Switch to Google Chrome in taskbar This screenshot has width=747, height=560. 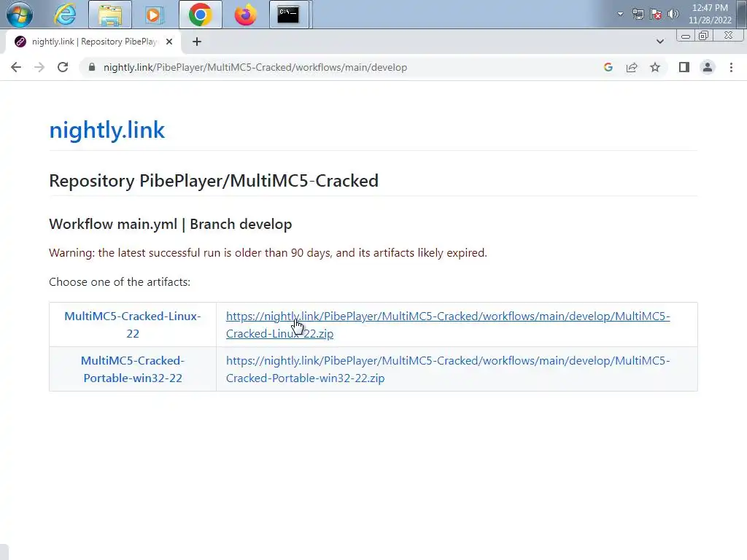[x=200, y=15]
